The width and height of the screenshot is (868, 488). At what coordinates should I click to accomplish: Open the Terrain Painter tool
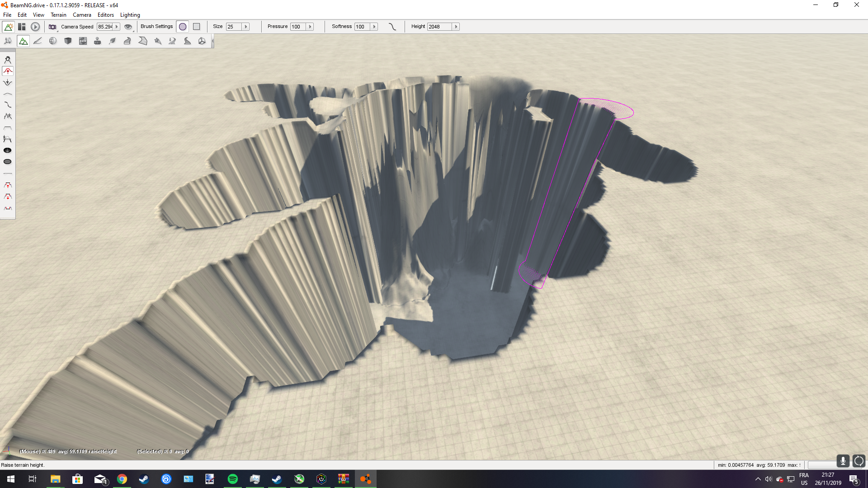pos(38,41)
